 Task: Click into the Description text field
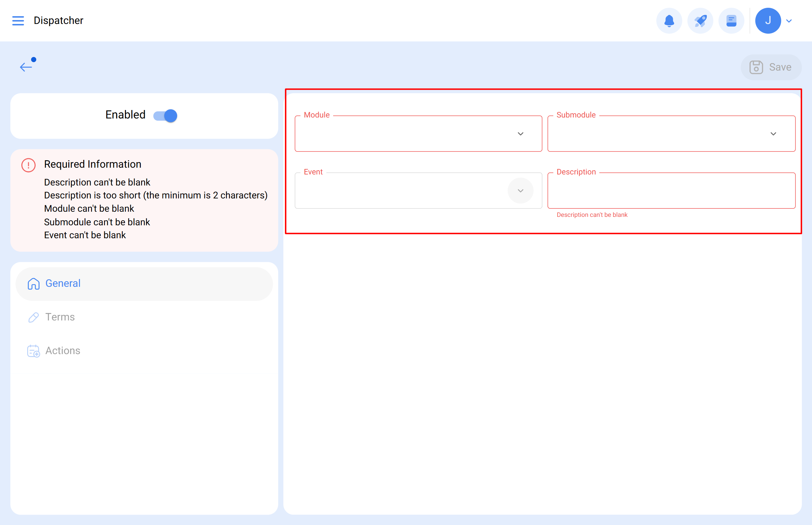tap(671, 191)
